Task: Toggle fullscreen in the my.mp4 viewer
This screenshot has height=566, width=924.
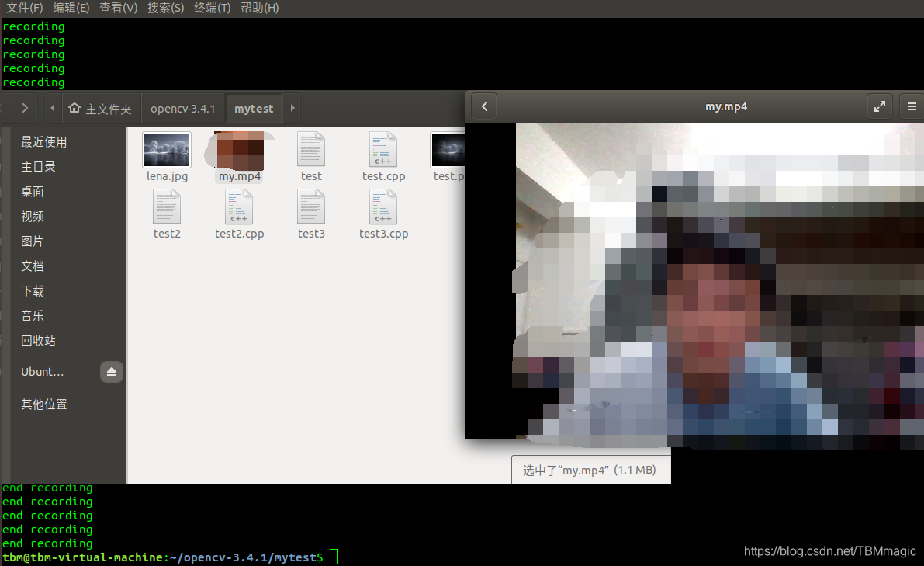Action: point(879,106)
